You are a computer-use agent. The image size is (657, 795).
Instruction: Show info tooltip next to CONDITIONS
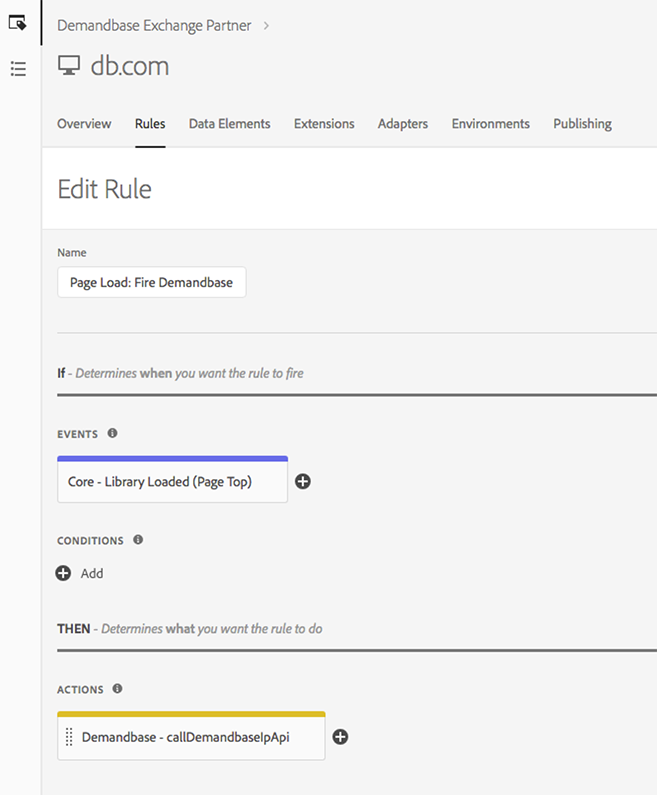[x=138, y=539]
